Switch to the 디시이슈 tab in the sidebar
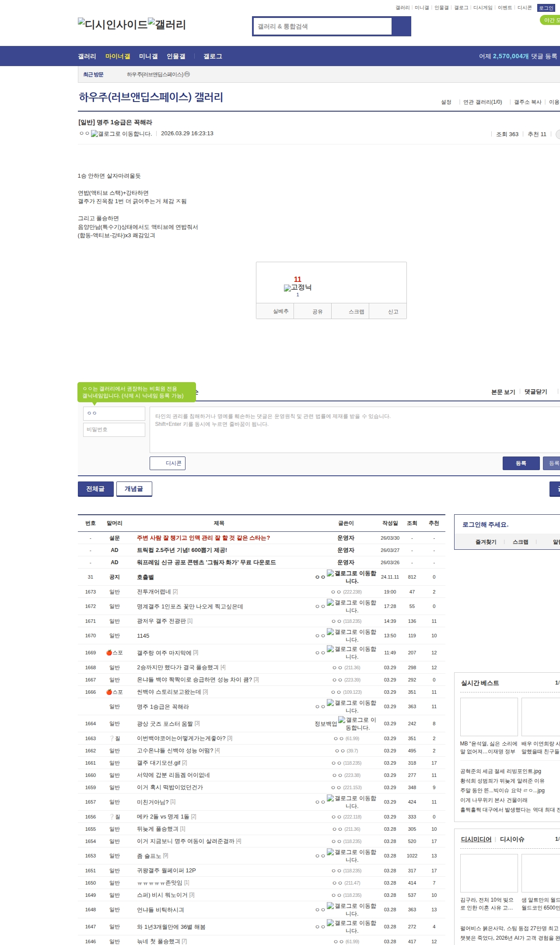 tap(512, 839)
